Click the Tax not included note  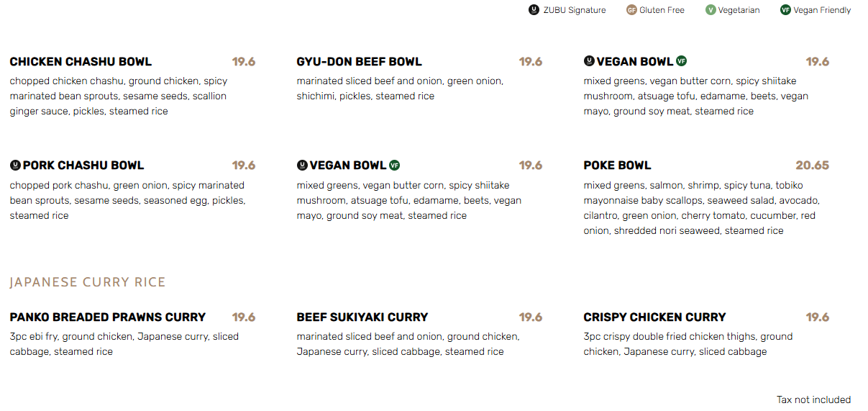[813, 399]
